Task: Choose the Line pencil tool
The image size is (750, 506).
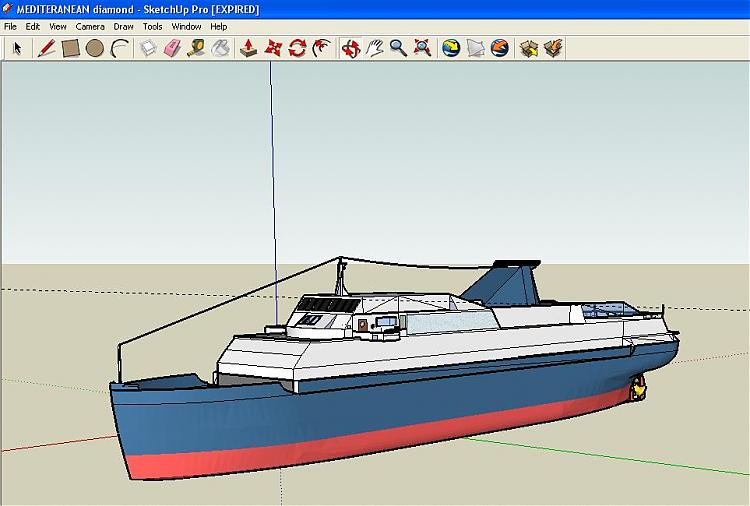Action: [x=46, y=48]
